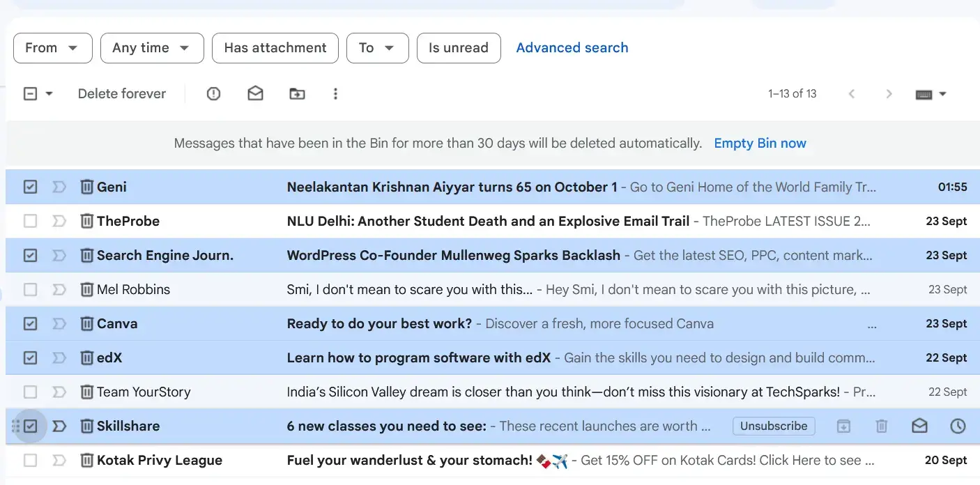Click the bin icon beside Canva

click(86, 323)
